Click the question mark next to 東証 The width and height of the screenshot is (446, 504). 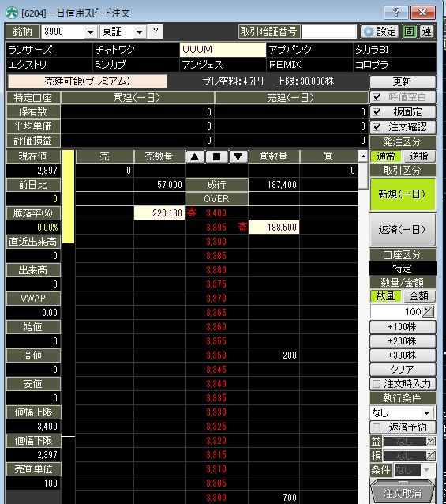click(x=156, y=32)
